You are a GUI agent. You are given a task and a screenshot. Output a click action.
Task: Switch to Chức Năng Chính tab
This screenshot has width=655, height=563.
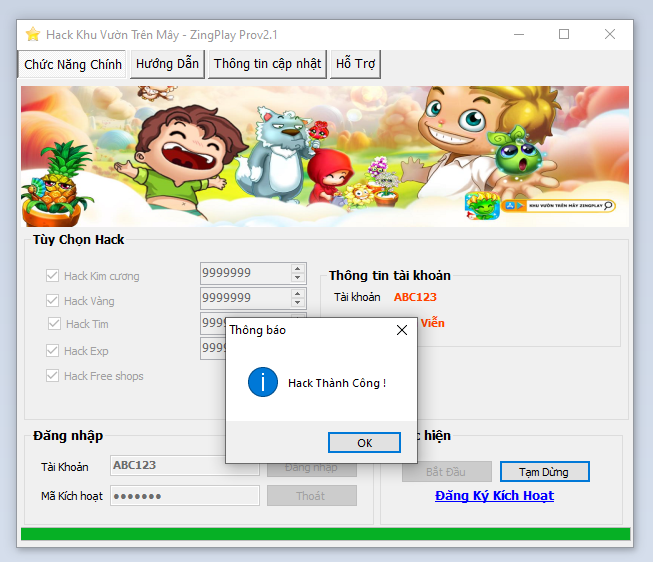click(72, 64)
